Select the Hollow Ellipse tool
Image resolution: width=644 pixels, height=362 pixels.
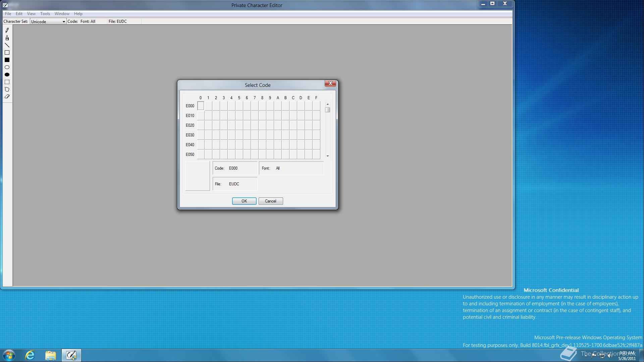coord(7,67)
